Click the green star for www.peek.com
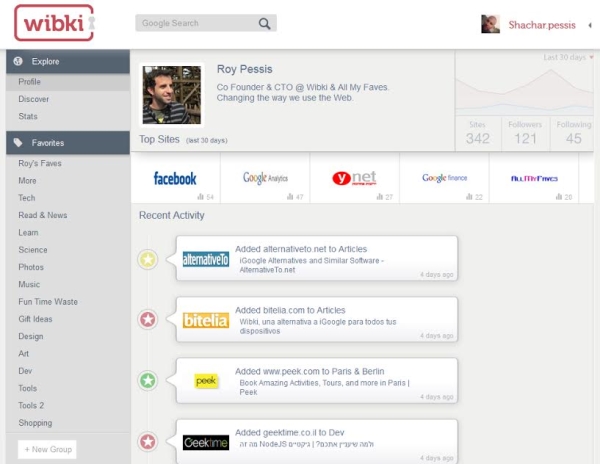600x464 pixels. coord(148,380)
